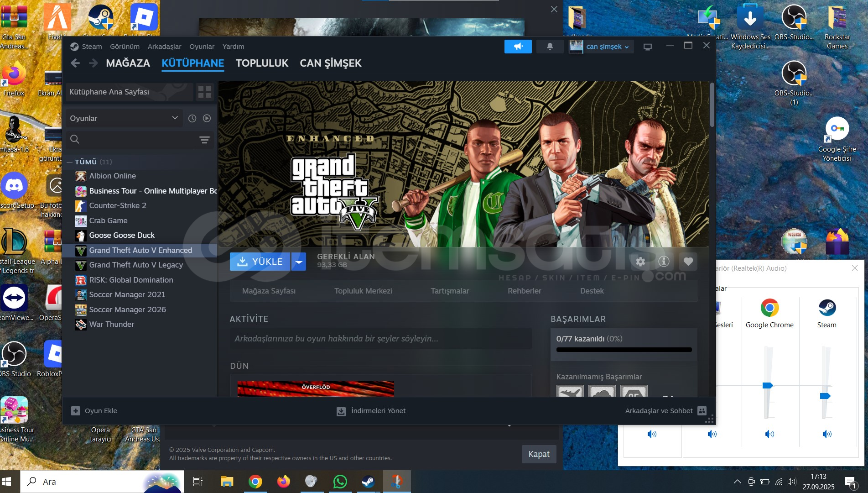This screenshot has height=493, width=868.
Task: Click Kapat in the window behind Steam
Action: (x=539, y=454)
